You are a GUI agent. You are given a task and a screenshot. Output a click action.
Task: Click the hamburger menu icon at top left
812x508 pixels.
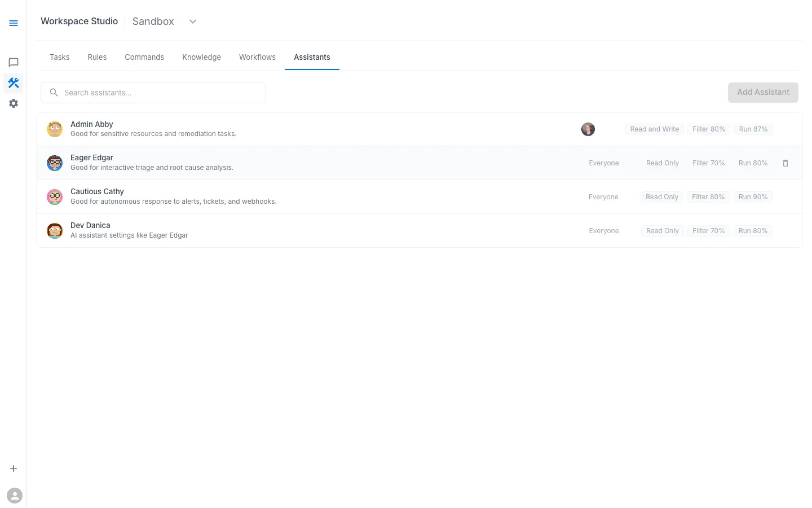(14, 23)
